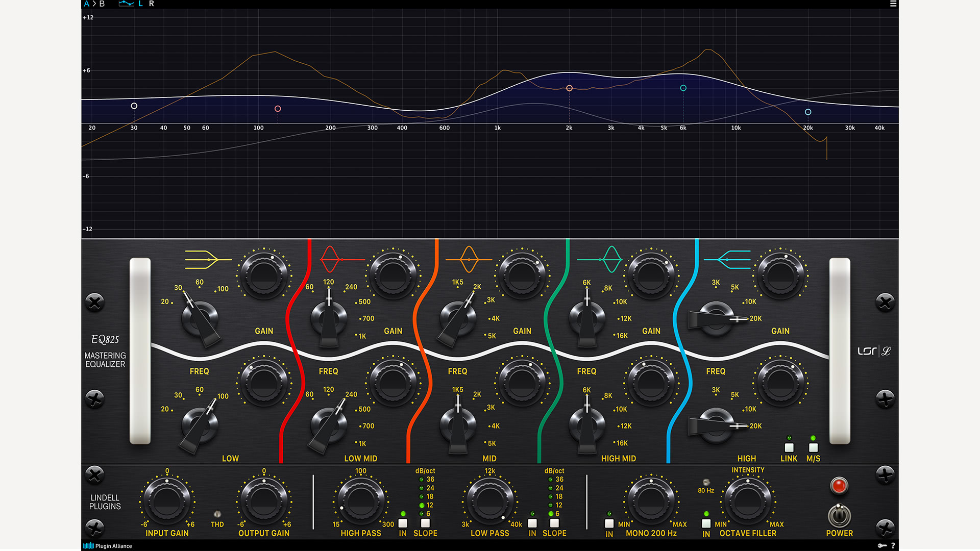Click the EQ curve display icon in toolbar
The height and width of the screenshot is (551, 980).
127,4
